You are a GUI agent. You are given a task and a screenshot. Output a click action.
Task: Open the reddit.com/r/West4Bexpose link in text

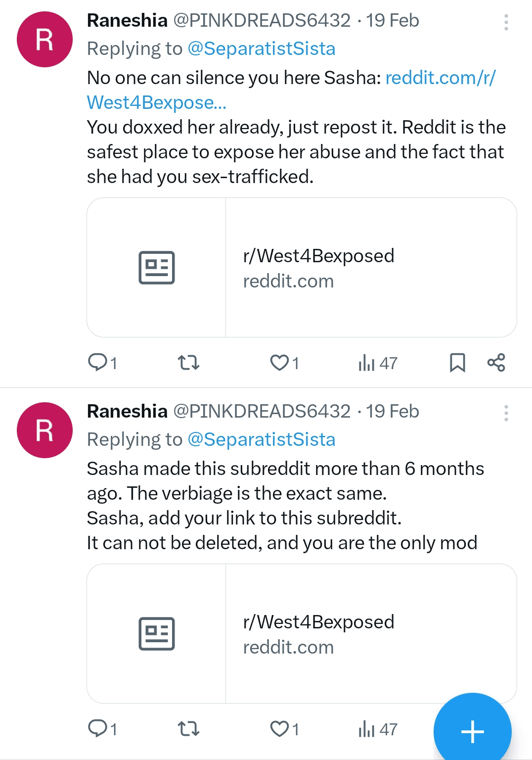292,90
